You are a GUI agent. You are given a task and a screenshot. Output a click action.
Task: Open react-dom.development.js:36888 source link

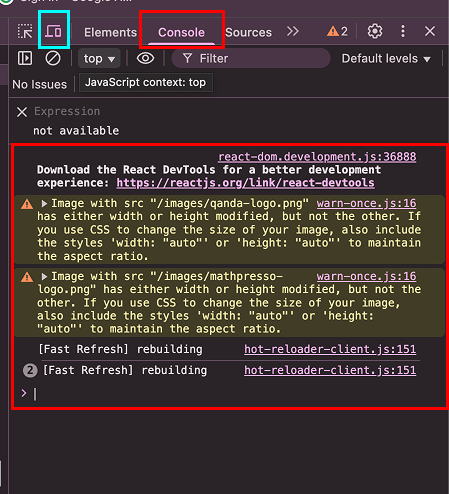(317, 156)
